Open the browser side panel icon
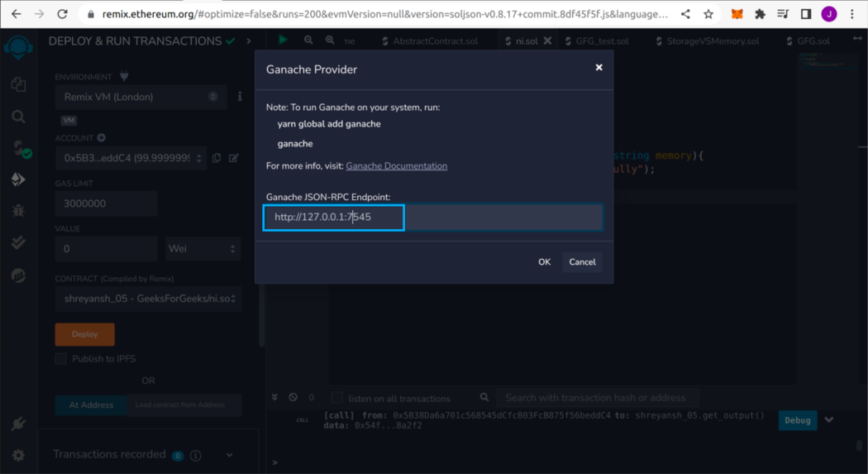 coord(806,14)
